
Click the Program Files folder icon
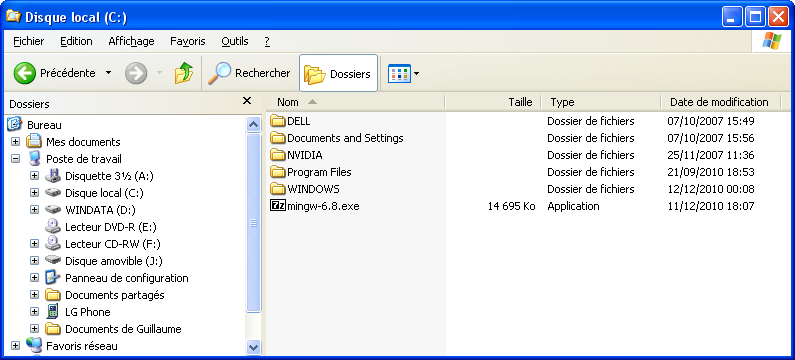tap(278, 171)
